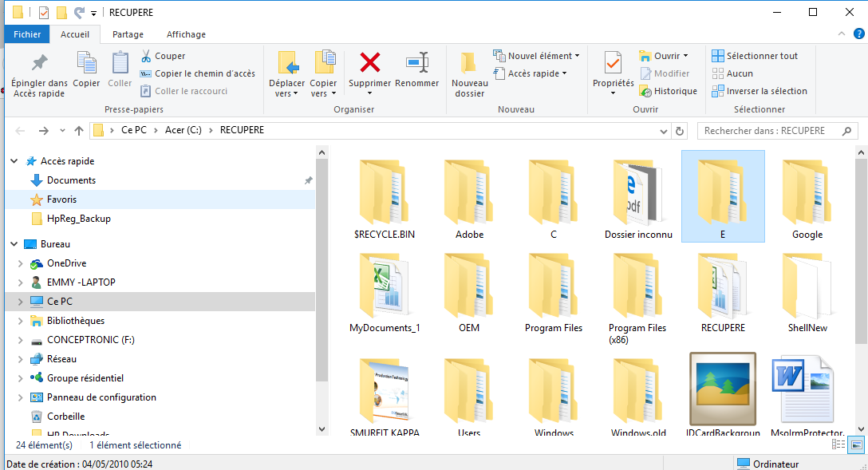Pin to Accès rapide with Épingler icon

39,62
